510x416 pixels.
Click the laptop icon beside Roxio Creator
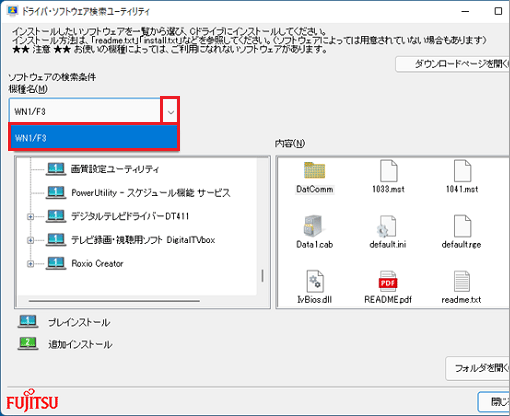coord(56,263)
